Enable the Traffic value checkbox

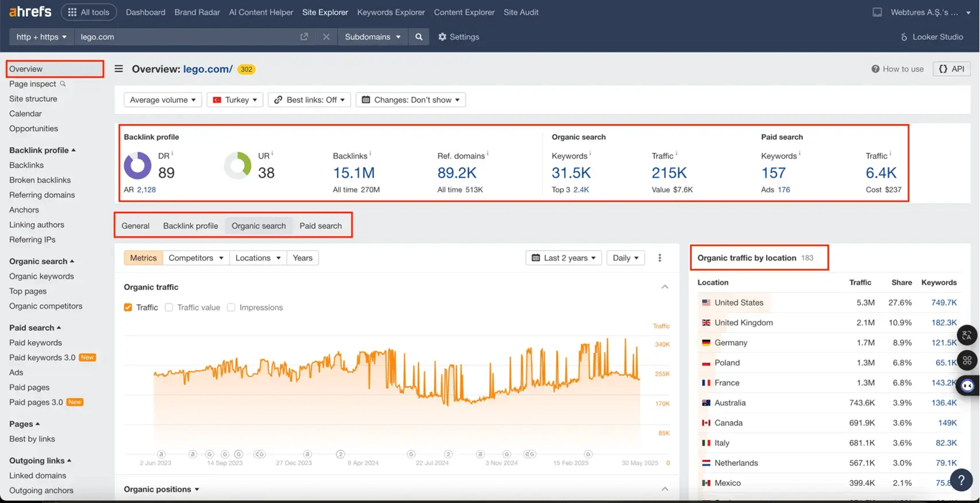pos(169,307)
